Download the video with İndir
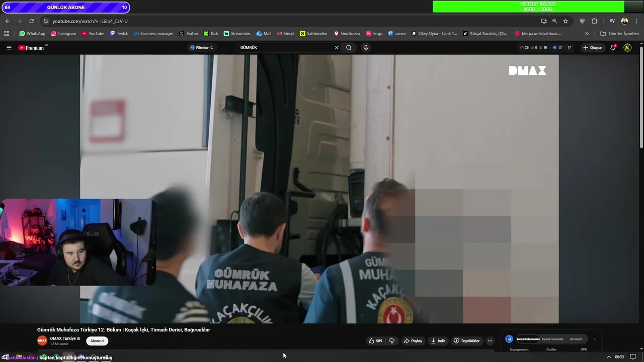Image resolution: width=644 pixels, height=362 pixels. (438, 341)
